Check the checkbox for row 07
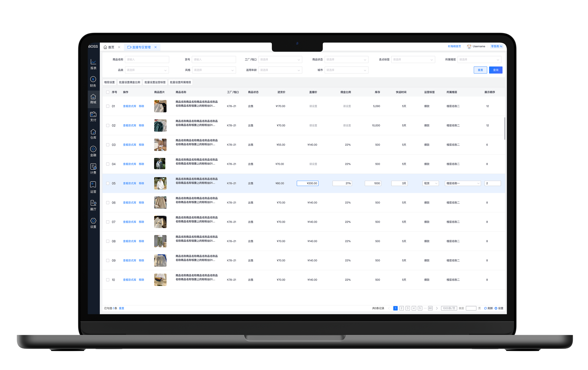The image size is (588, 370). coord(108,222)
